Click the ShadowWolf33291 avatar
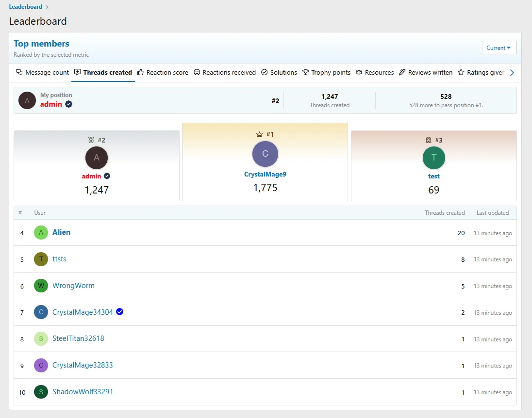 (x=41, y=392)
